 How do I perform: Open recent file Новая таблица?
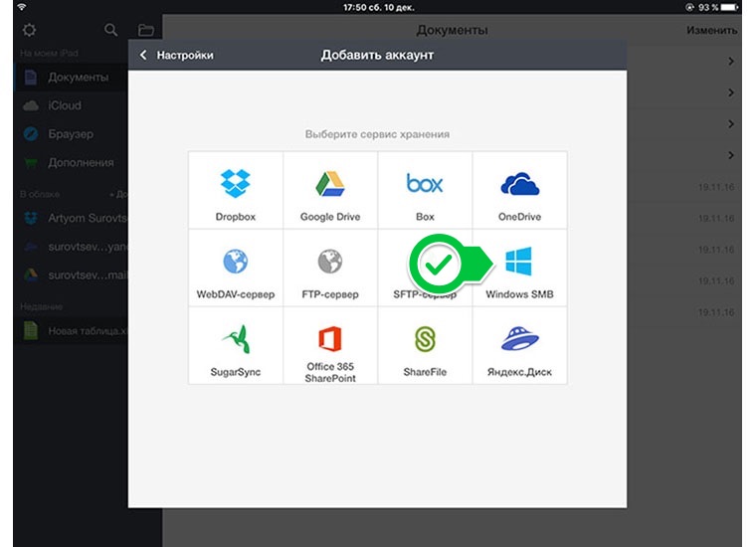pyautogui.click(x=72, y=330)
